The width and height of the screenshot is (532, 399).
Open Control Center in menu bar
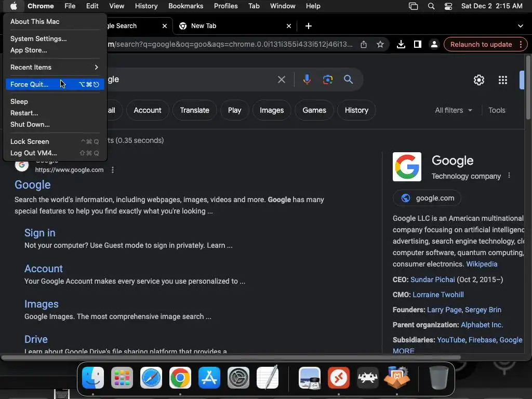448,6
